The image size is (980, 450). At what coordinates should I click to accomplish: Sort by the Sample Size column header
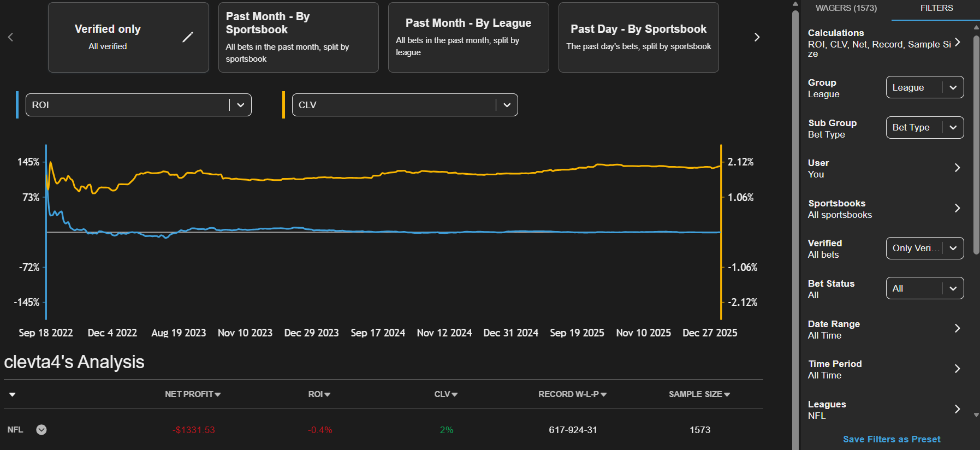pyautogui.click(x=699, y=394)
